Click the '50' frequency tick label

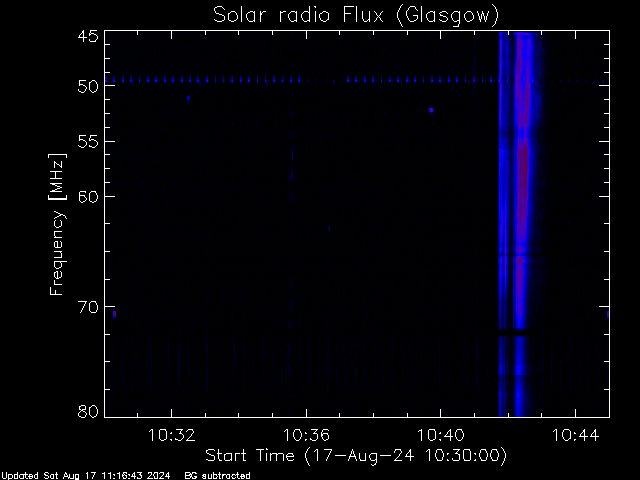pyautogui.click(x=88, y=86)
